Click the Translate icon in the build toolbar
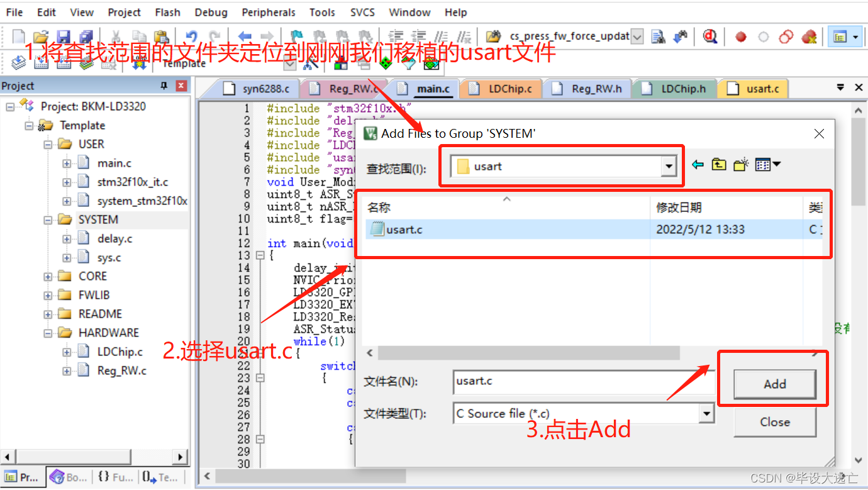The height and width of the screenshot is (490, 868). tap(19, 63)
